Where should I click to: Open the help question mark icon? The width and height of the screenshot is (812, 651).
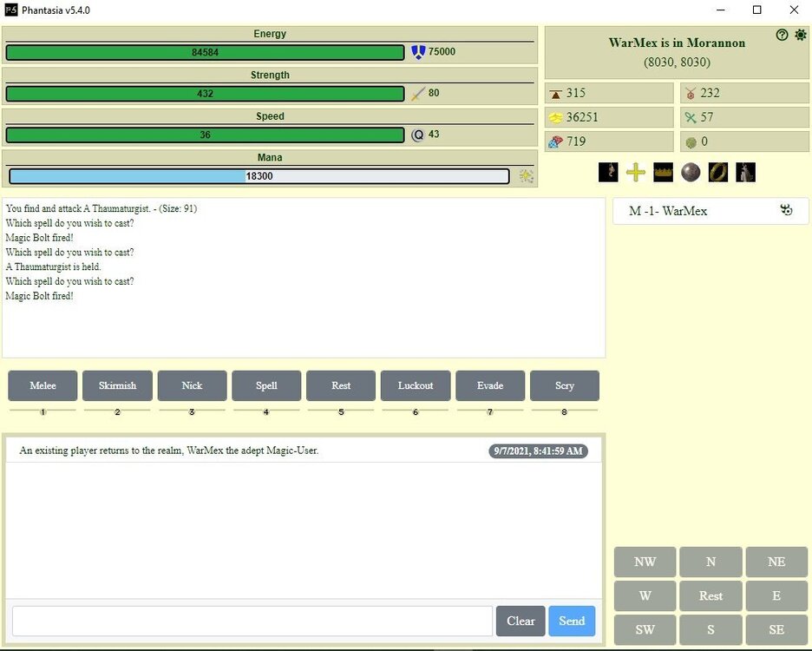point(783,35)
